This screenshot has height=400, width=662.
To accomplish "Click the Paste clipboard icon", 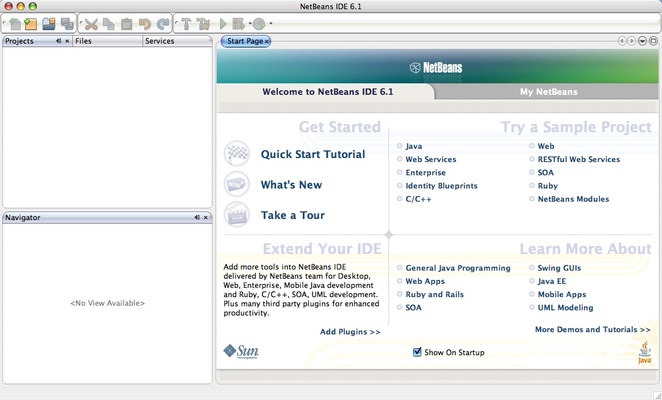I will [x=126, y=24].
